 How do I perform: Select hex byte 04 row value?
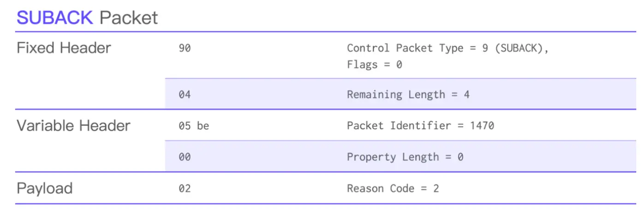(x=185, y=95)
